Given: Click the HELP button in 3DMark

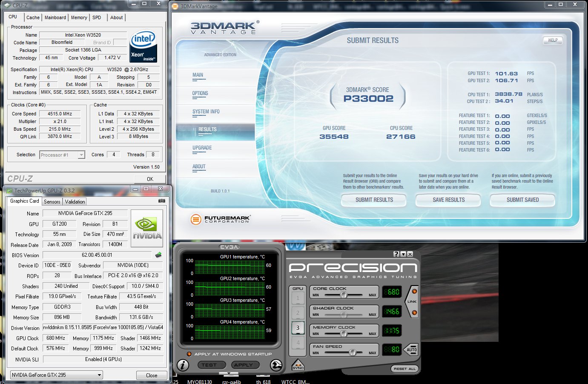Looking at the screenshot, I should (x=553, y=40).
